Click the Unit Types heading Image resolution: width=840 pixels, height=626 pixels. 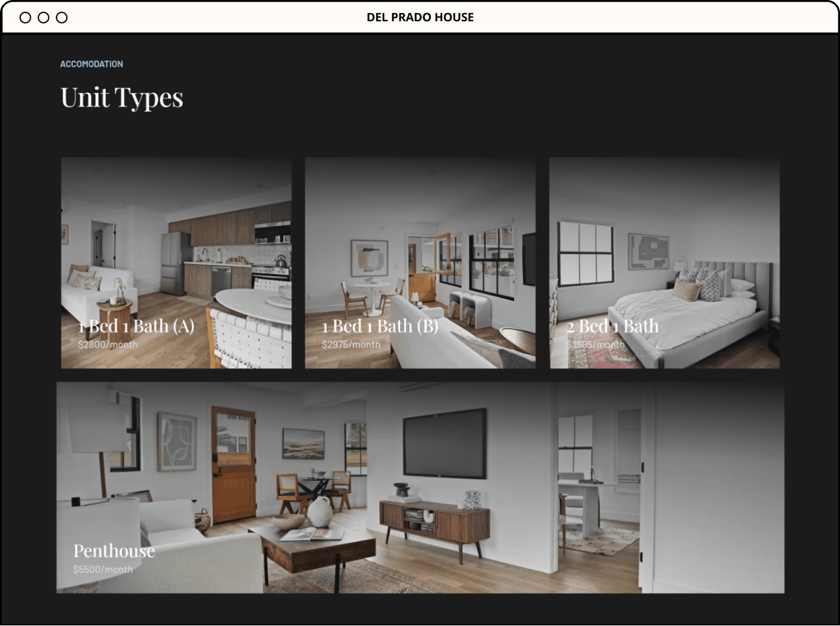[122, 97]
